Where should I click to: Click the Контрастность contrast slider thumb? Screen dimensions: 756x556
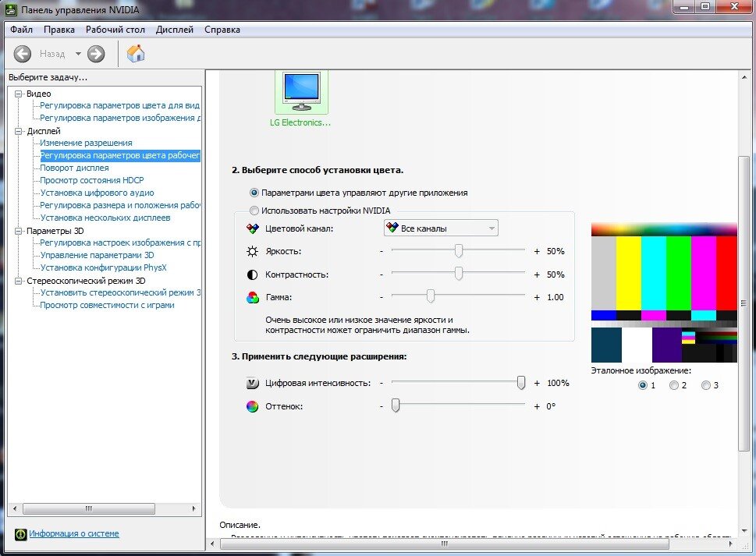point(459,274)
